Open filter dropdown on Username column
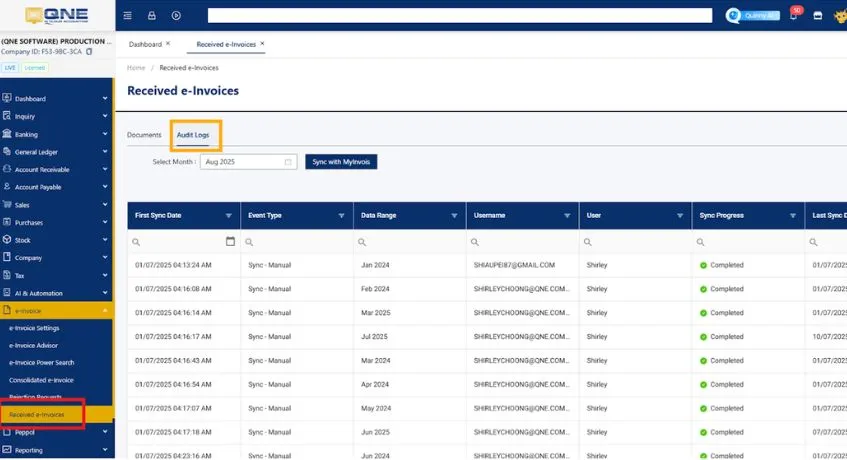 (567, 216)
